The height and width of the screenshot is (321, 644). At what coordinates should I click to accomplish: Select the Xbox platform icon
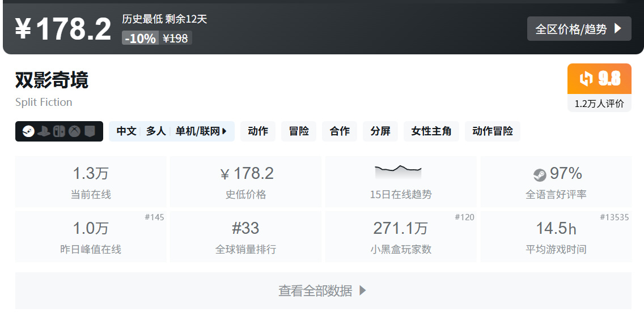(x=74, y=131)
